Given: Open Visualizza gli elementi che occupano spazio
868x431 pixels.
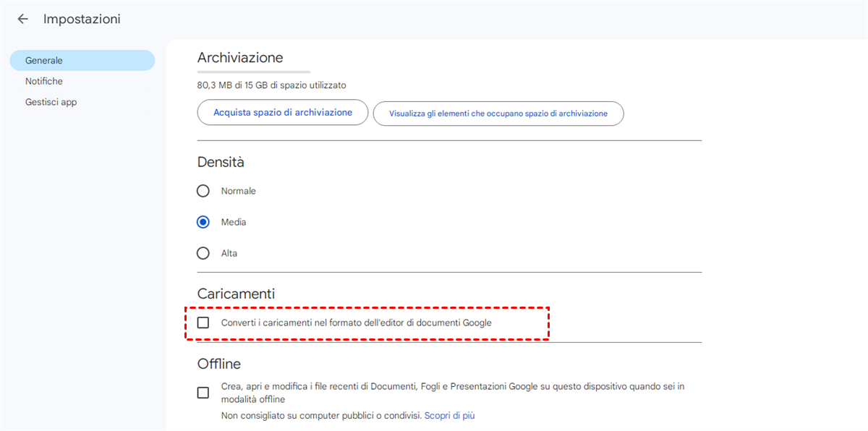Looking at the screenshot, I should pos(498,114).
